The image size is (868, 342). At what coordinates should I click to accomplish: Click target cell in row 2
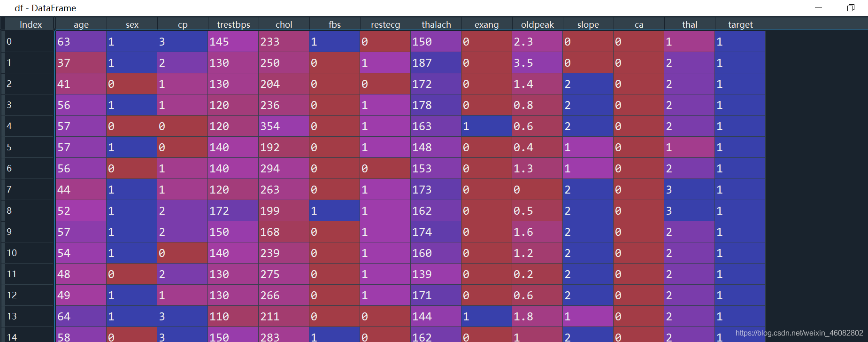coord(740,84)
